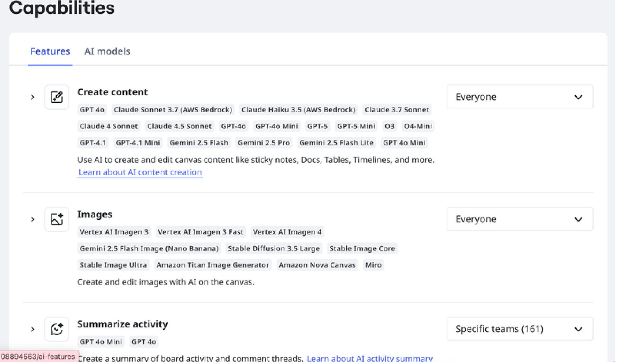Open the Images access Everyone dropdown

click(x=520, y=219)
